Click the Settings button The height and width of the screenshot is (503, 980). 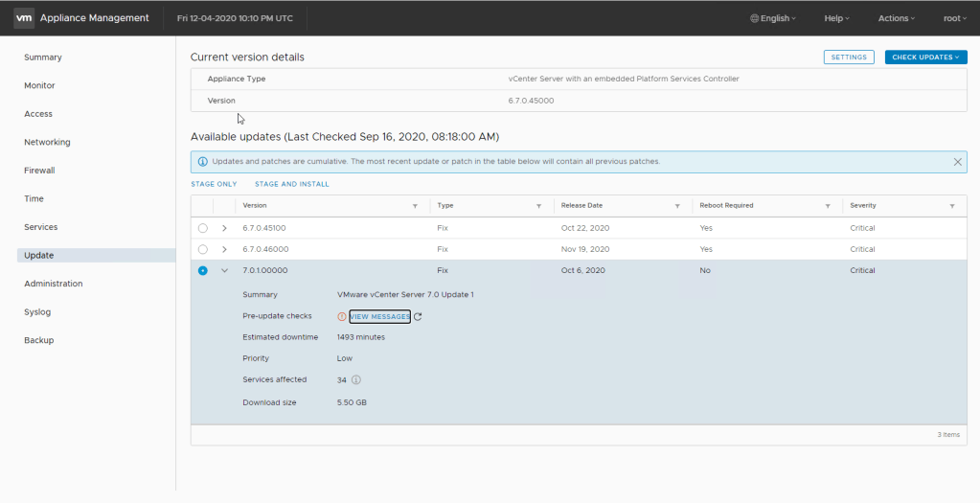pyautogui.click(x=849, y=57)
